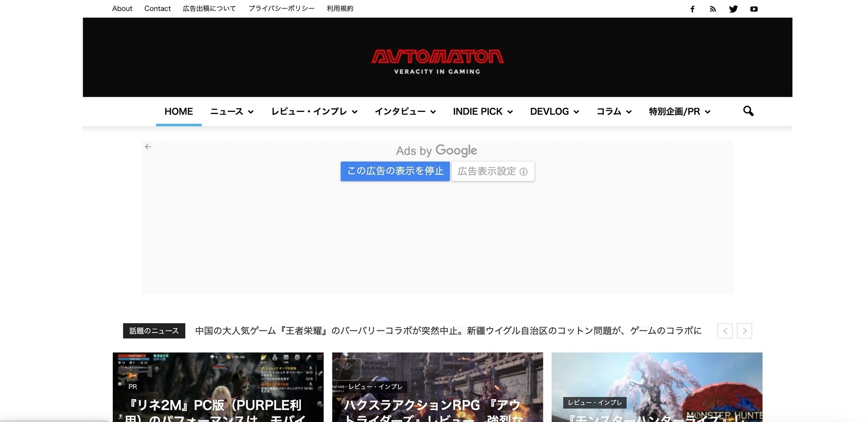
Task: Open the 利用規約 link
Action: coord(339,8)
